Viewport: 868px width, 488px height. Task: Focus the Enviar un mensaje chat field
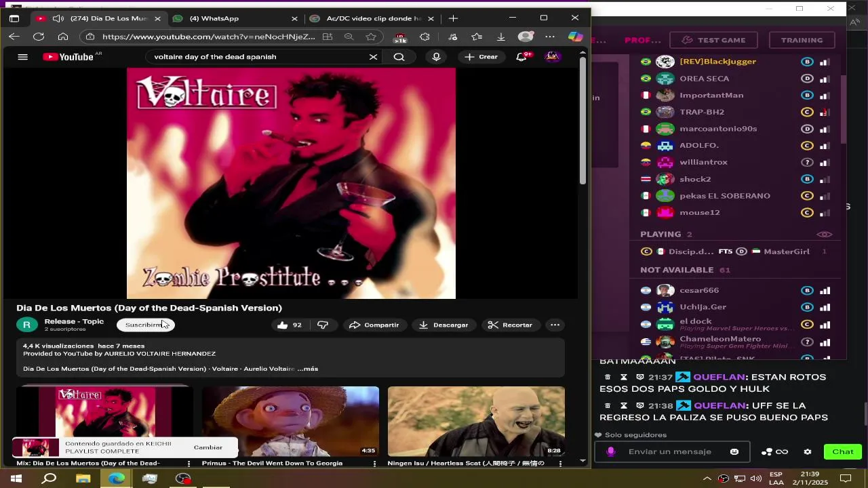click(672, 452)
